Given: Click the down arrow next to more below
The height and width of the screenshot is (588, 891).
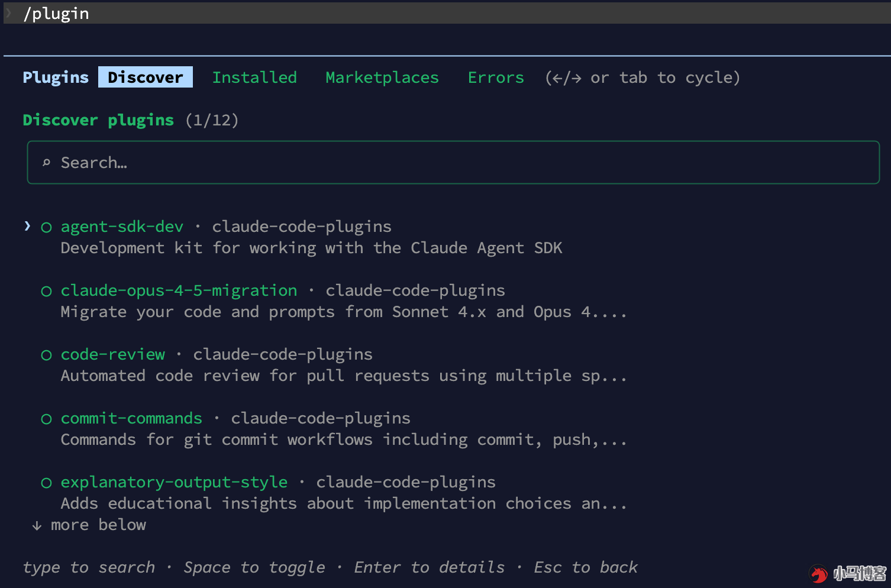Looking at the screenshot, I should tap(37, 525).
